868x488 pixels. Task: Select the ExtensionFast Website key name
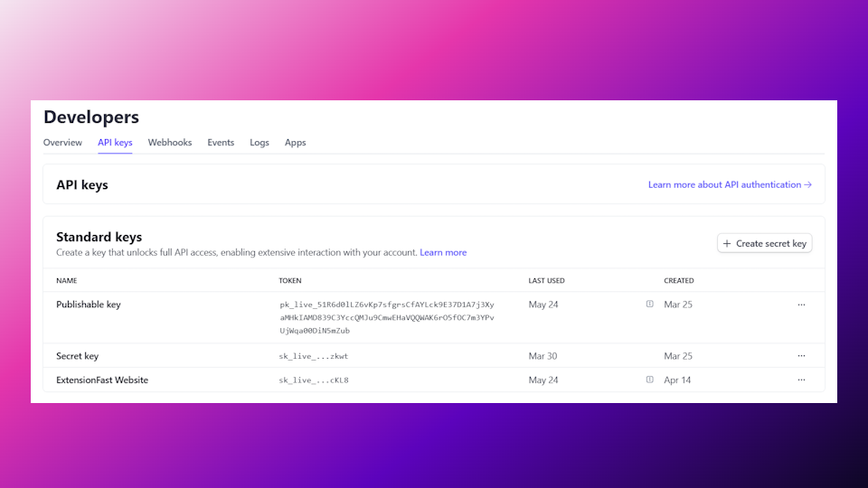tap(102, 380)
